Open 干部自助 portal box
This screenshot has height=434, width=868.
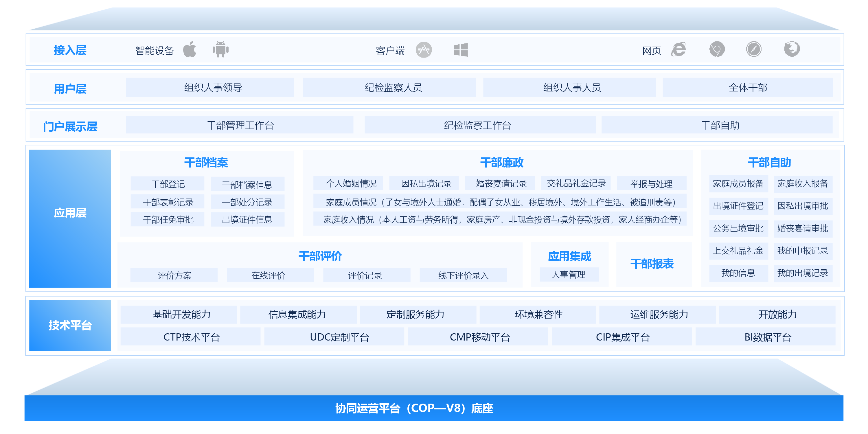tap(717, 125)
